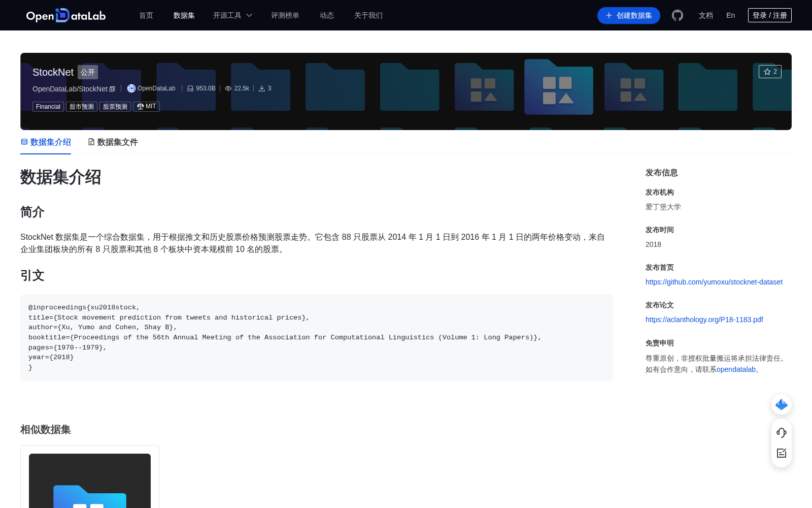Click the StockNet dataset title

point(53,72)
